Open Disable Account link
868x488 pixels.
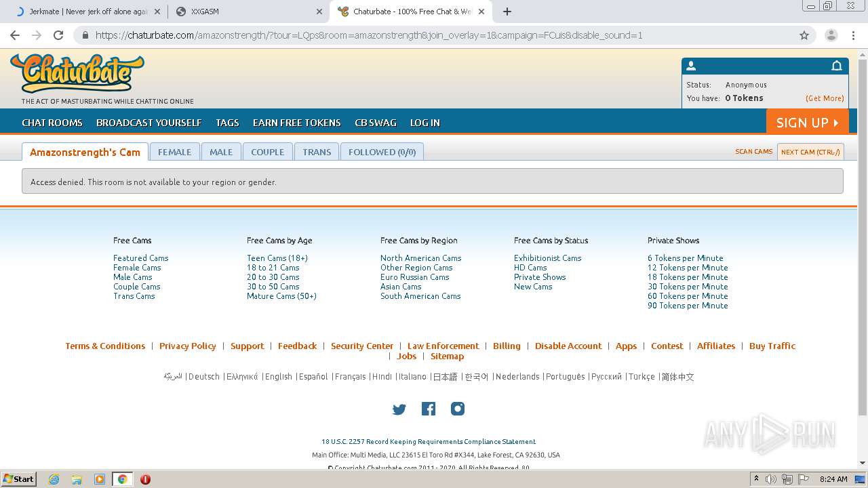568,346
